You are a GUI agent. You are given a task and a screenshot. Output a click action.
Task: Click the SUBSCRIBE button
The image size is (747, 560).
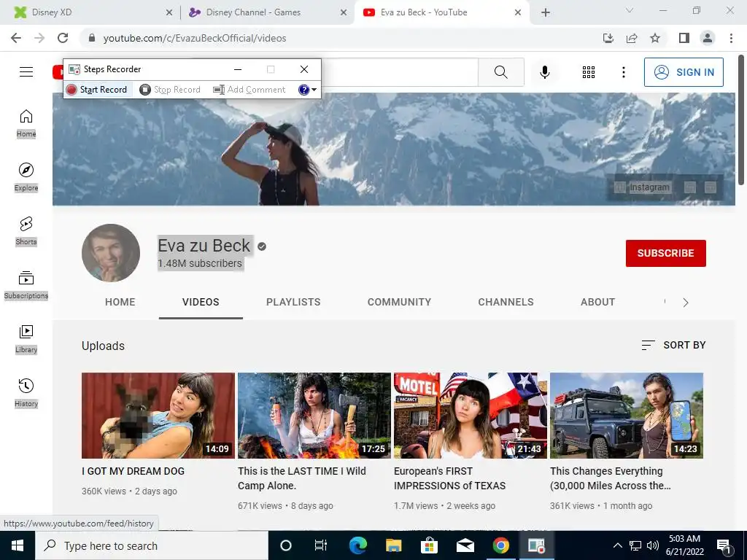[665, 253]
